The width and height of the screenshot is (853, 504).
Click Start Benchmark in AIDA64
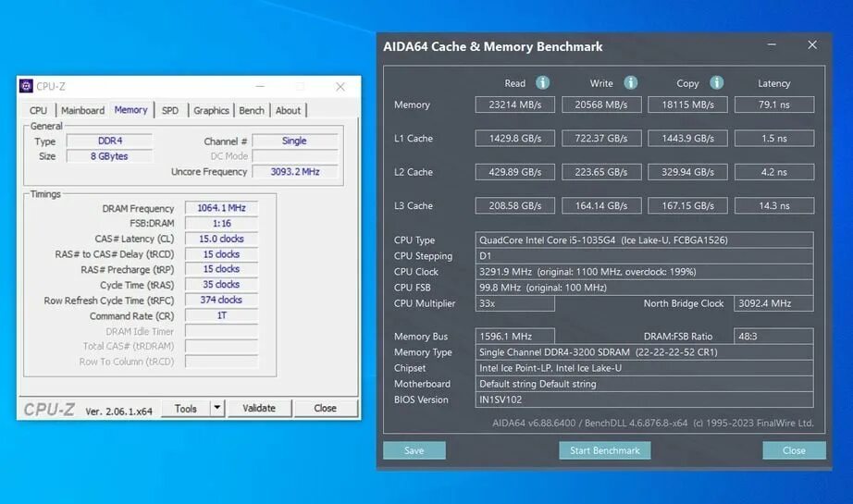pyautogui.click(x=604, y=450)
